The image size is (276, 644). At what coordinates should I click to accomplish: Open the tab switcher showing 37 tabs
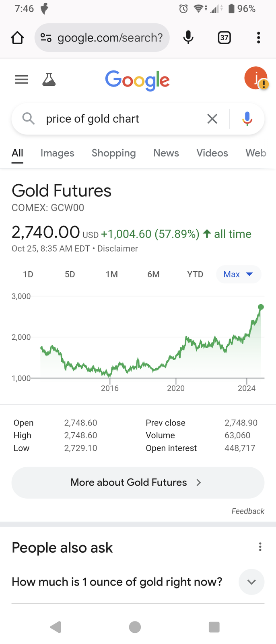[x=224, y=37]
